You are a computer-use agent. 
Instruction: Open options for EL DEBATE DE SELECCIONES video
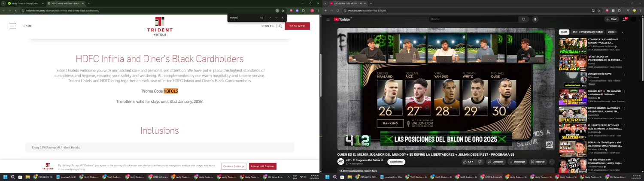tap(625, 126)
